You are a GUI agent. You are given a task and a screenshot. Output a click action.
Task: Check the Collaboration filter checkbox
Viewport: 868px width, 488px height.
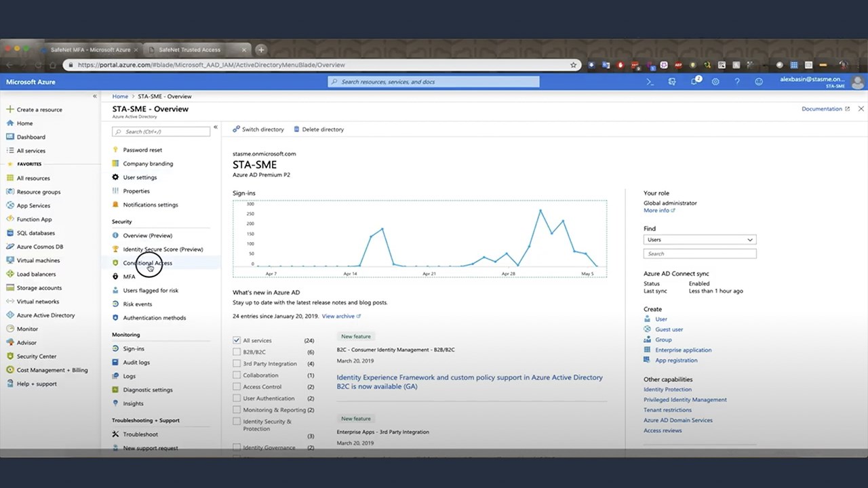pos(237,375)
